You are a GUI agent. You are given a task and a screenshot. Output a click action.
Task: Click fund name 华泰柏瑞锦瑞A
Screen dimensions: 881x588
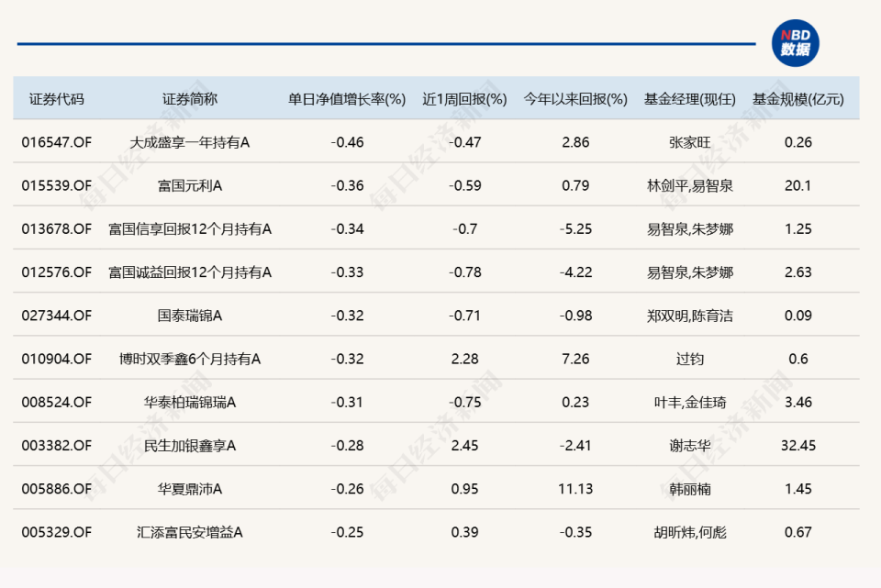pos(190,402)
